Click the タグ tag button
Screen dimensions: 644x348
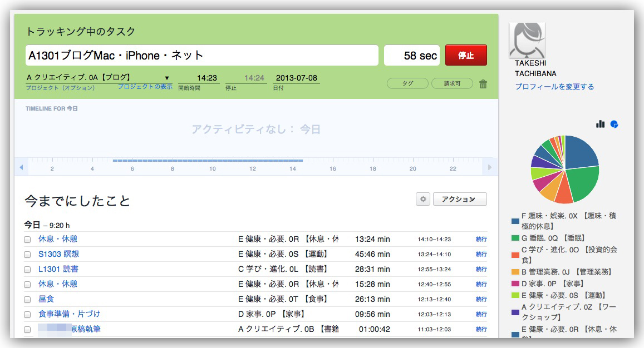tap(407, 83)
